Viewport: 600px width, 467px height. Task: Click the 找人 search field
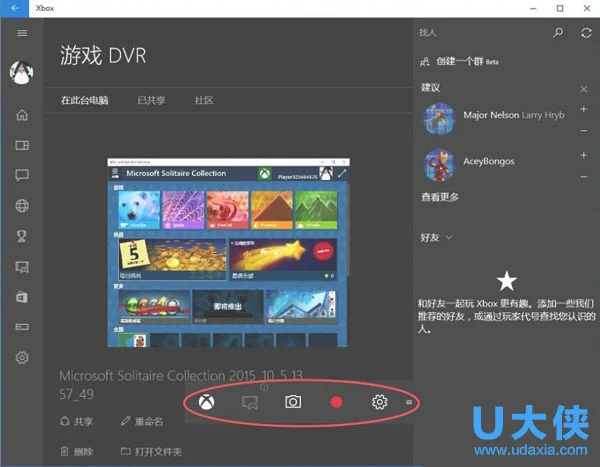coord(482,33)
